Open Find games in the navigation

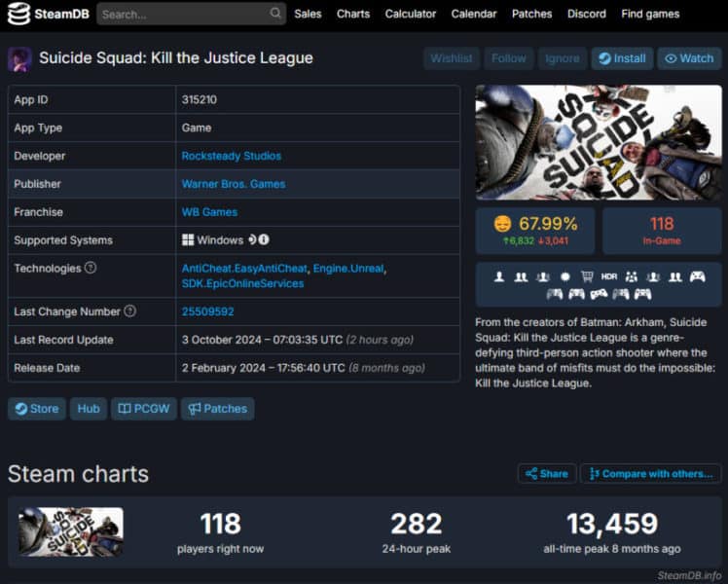pyautogui.click(x=650, y=14)
